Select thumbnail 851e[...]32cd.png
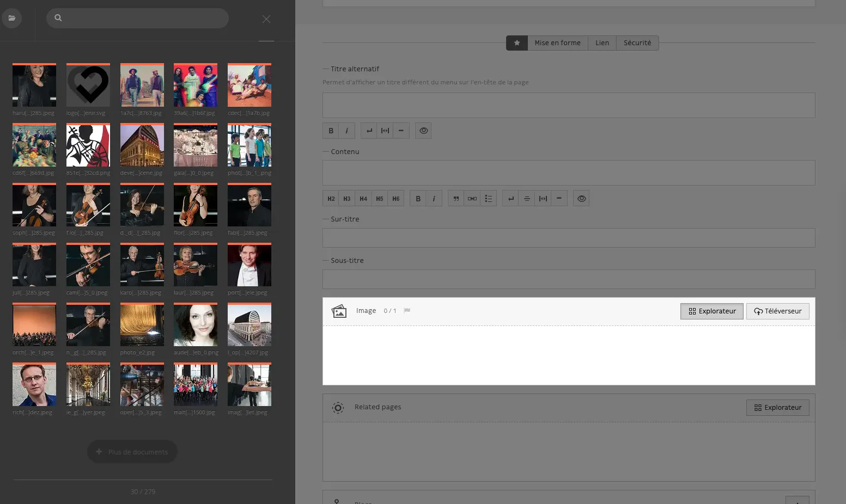This screenshot has width=846, height=504. (x=88, y=145)
